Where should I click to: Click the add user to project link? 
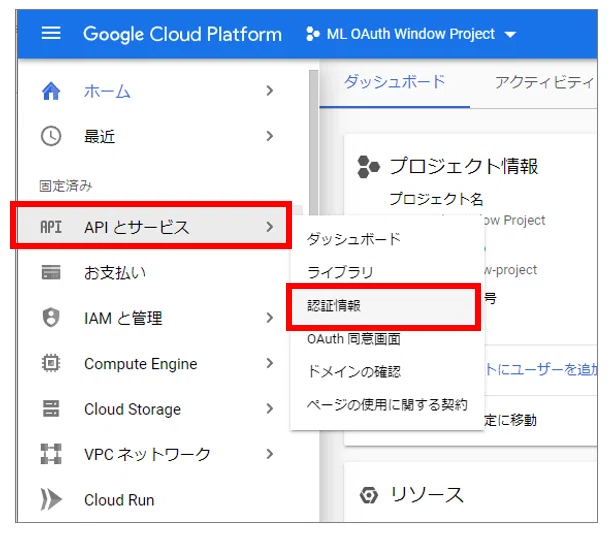(x=541, y=369)
